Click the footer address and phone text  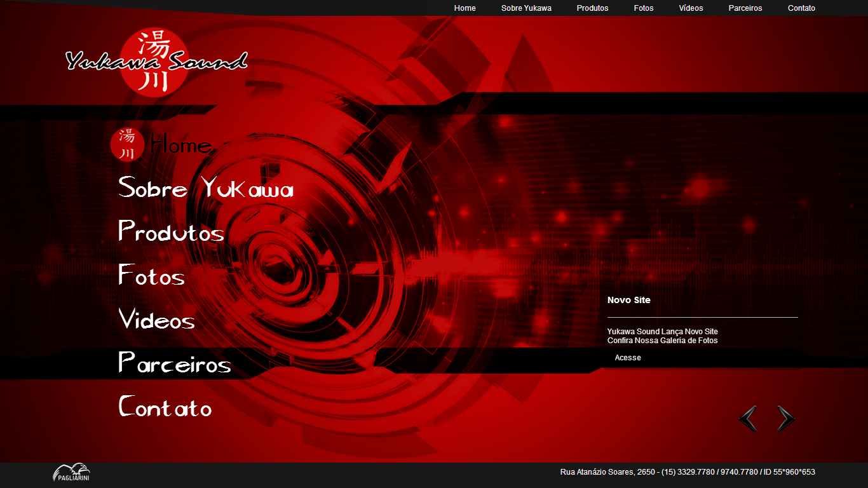(x=688, y=472)
